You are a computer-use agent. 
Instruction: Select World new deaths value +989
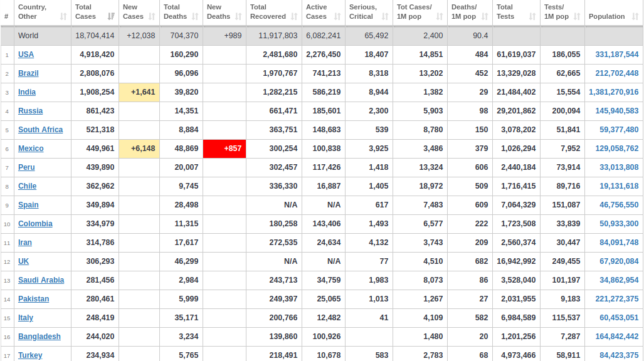tap(233, 36)
